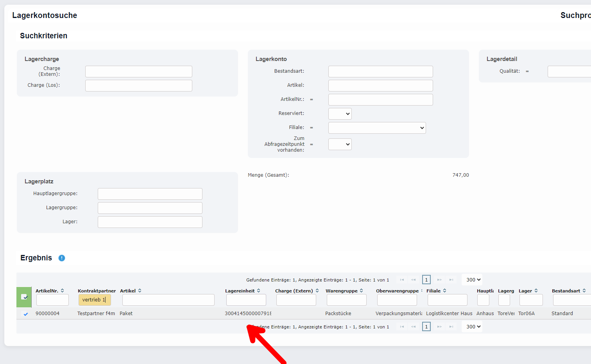This screenshot has height=364, width=591.
Task: Click the Kontraktpartner filter field
Action: 95,300
